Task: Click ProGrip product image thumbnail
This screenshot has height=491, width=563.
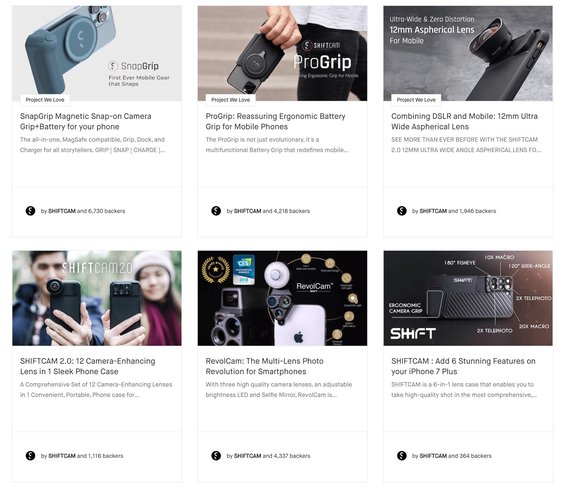Action: point(283,53)
